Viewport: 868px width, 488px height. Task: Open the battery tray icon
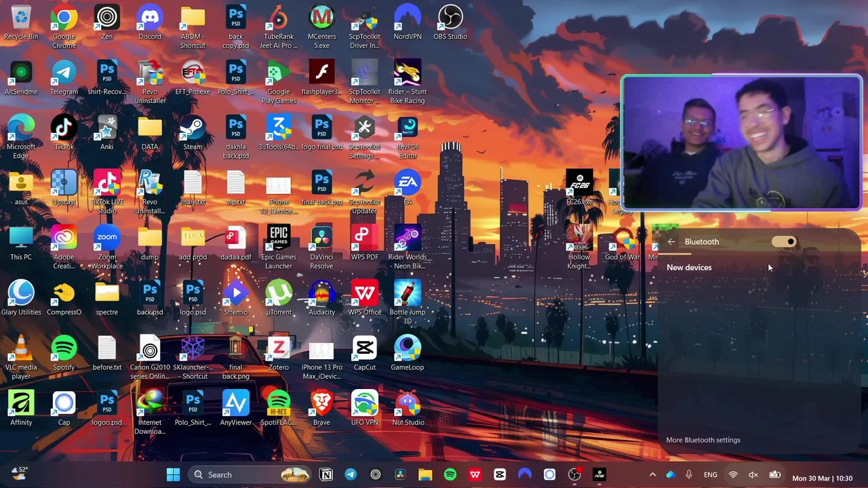tap(774, 474)
